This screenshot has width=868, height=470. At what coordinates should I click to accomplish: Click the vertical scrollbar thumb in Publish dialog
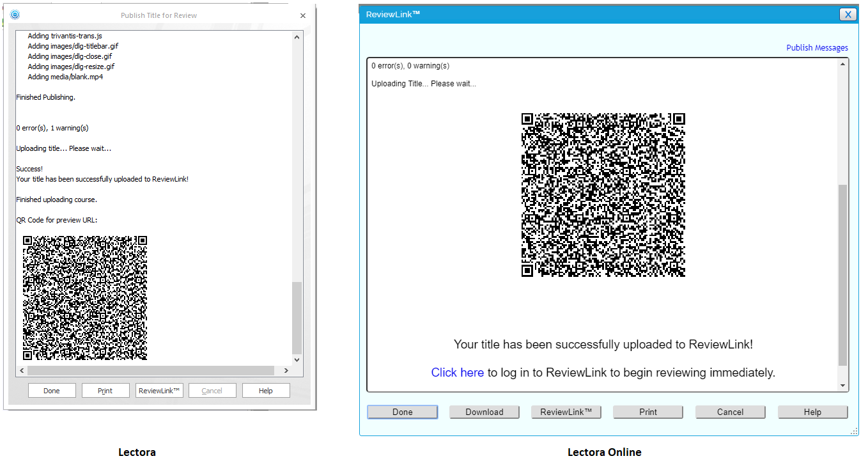(297, 318)
